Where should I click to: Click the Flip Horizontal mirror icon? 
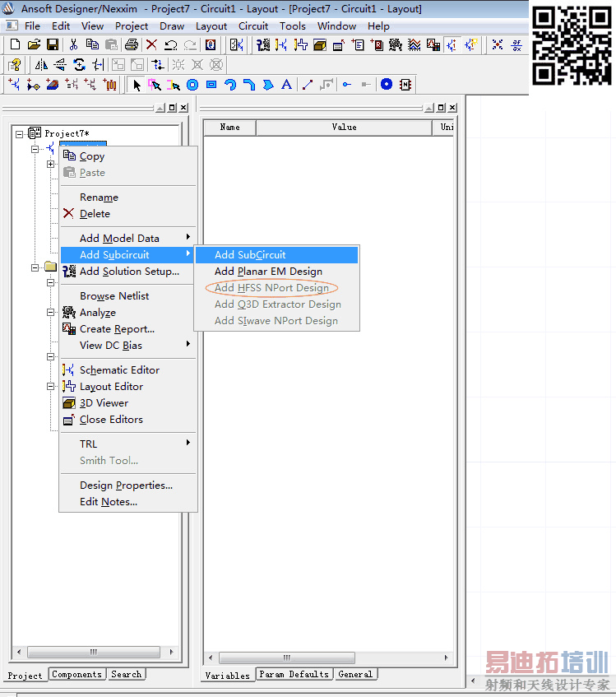click(x=41, y=65)
